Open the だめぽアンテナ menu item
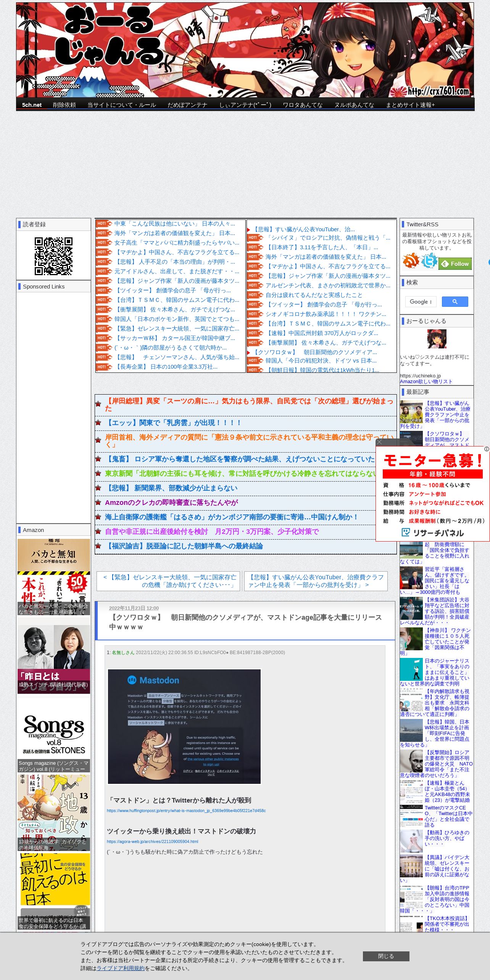The image size is (490, 980). click(187, 105)
